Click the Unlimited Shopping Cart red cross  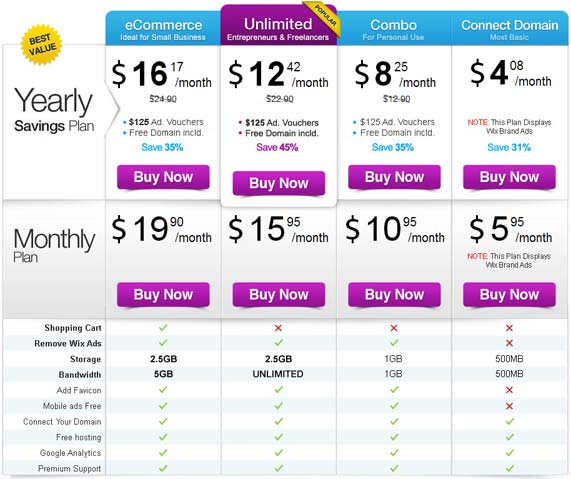click(x=278, y=328)
